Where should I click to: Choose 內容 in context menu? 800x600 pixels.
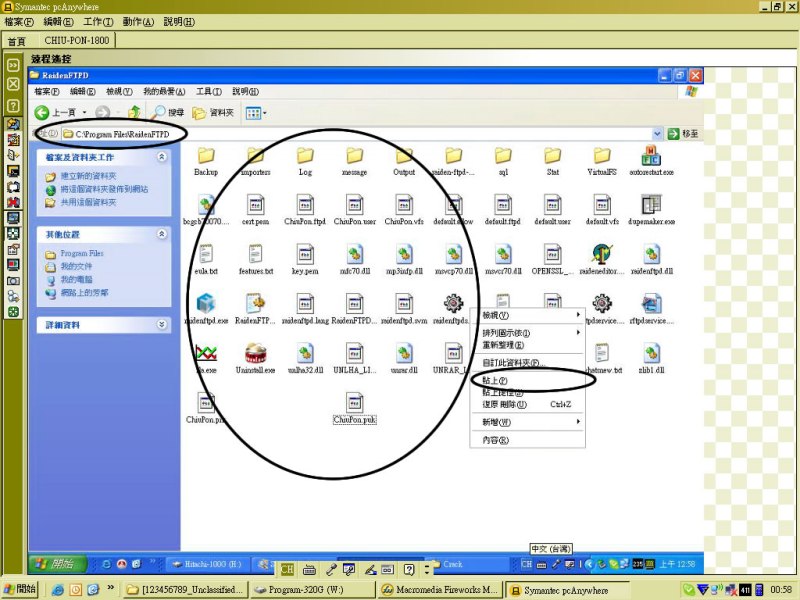click(x=528, y=440)
